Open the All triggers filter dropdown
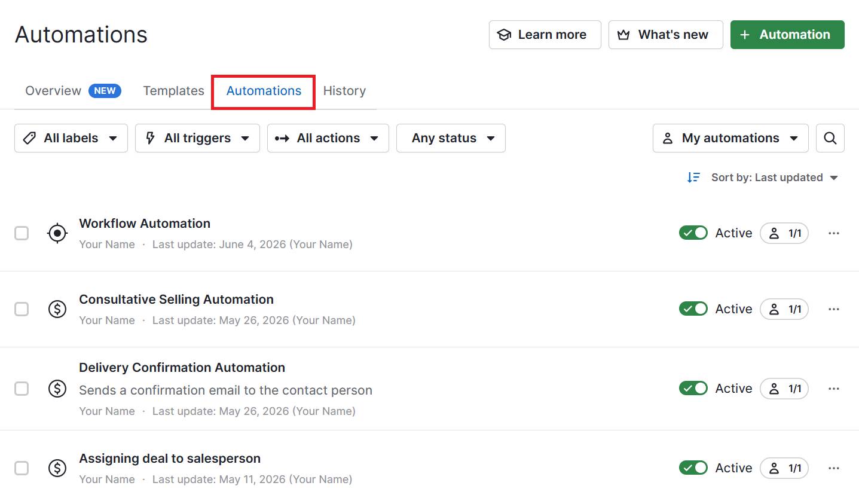This screenshot has height=504, width=859. click(197, 138)
